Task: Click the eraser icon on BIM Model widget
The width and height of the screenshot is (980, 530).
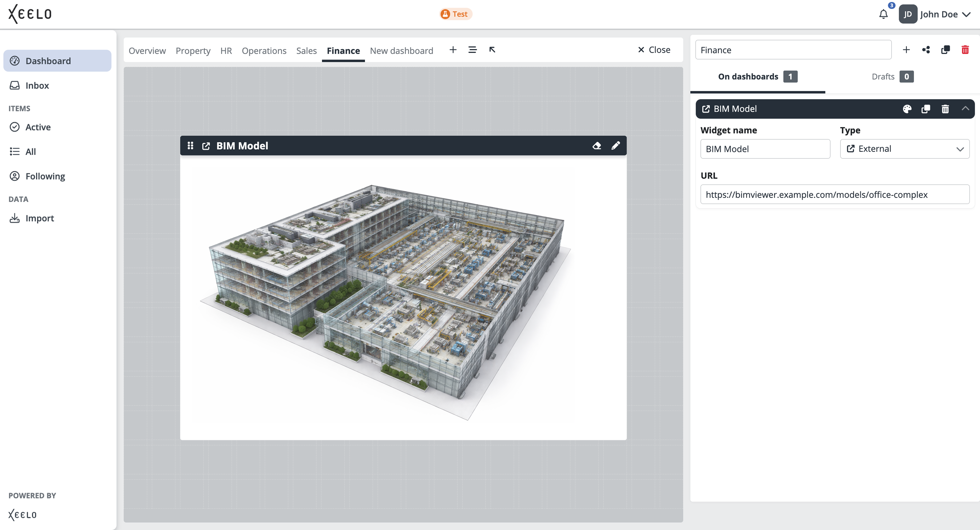Action: pos(597,146)
